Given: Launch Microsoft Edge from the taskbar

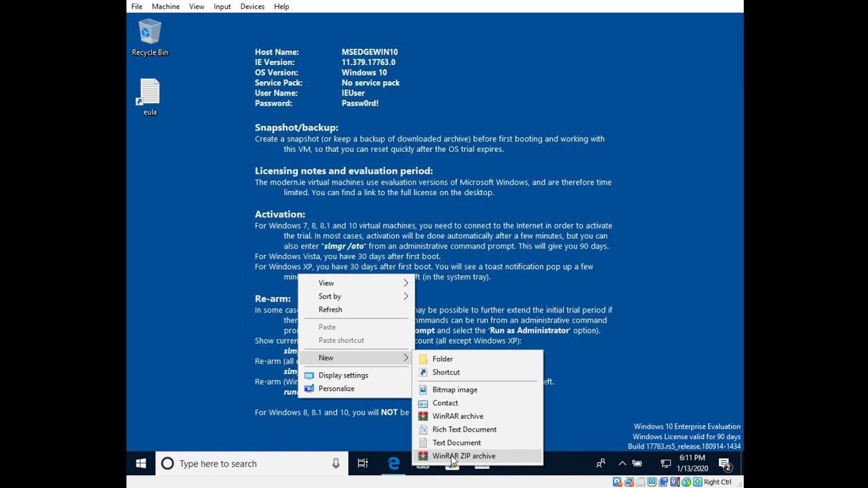Looking at the screenshot, I should coord(394,464).
